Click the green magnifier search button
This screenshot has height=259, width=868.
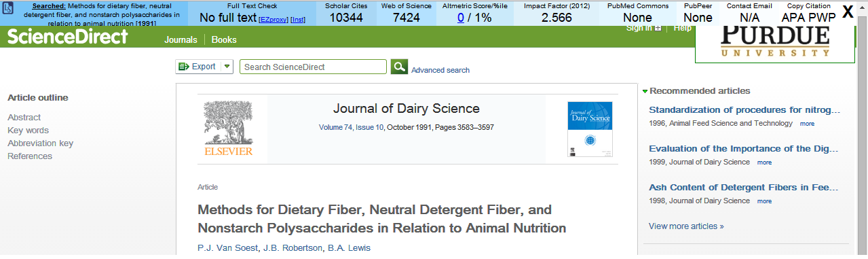[400, 66]
